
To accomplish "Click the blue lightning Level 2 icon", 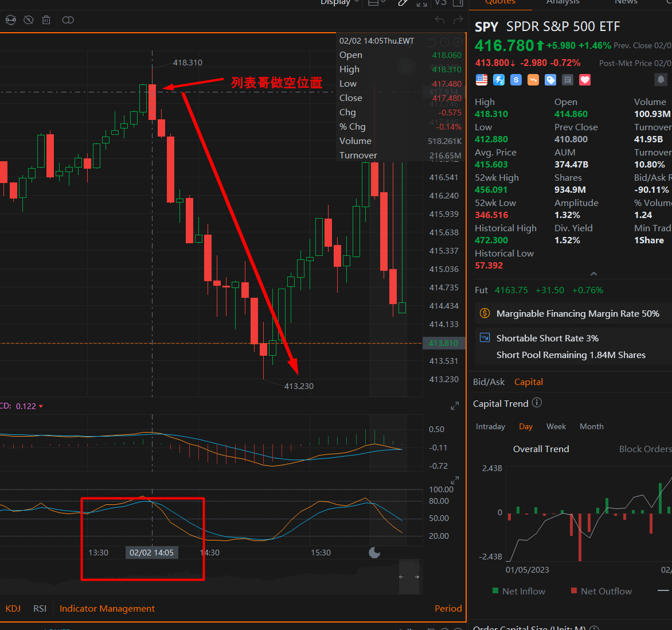I will tap(499, 80).
